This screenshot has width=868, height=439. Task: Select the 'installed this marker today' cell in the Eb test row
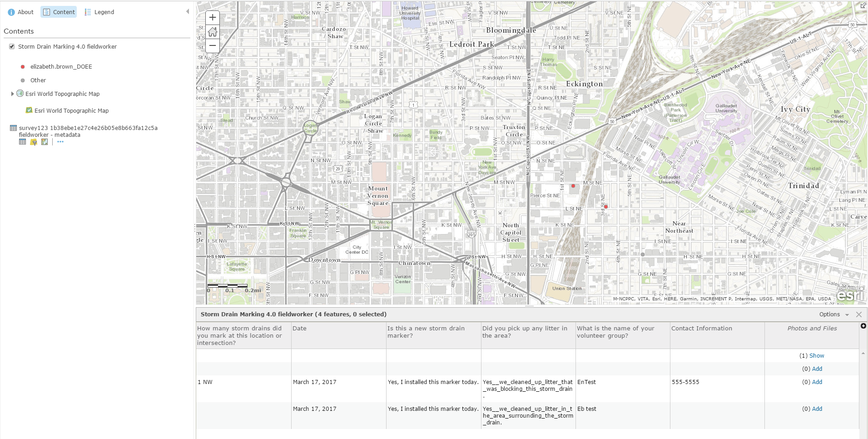[434, 415]
